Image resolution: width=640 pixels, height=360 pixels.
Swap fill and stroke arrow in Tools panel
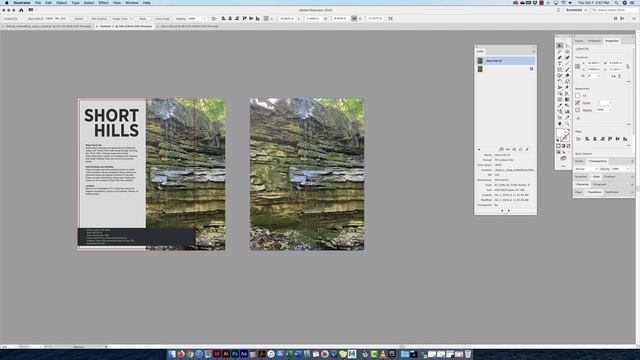(x=569, y=129)
